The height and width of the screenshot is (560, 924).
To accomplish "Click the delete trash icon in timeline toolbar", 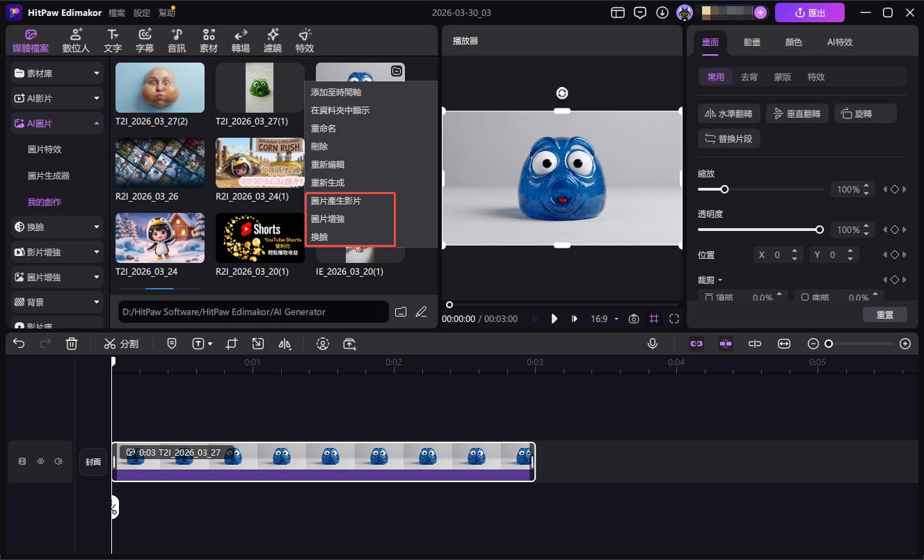I will pos(72,344).
